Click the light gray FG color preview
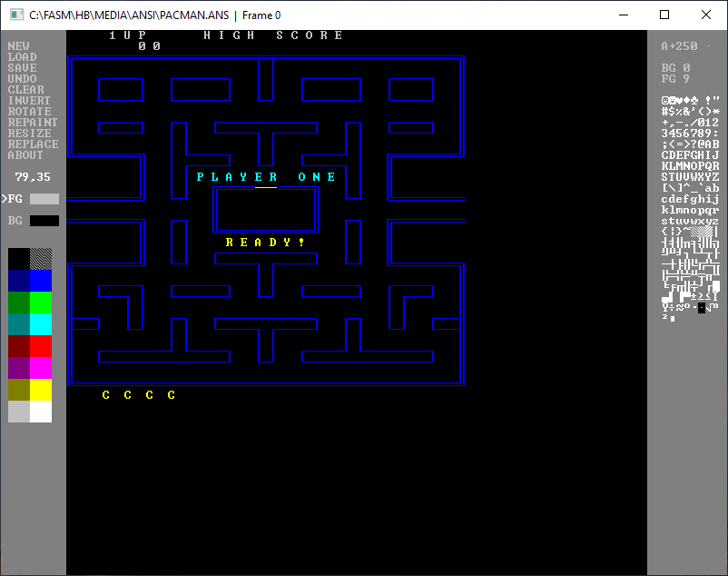 click(44, 199)
